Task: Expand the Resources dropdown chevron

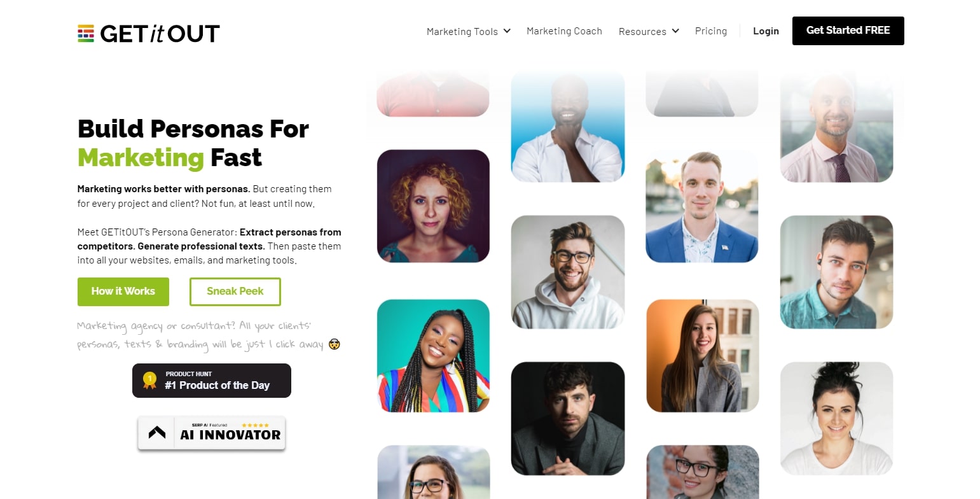Action: pos(675,31)
